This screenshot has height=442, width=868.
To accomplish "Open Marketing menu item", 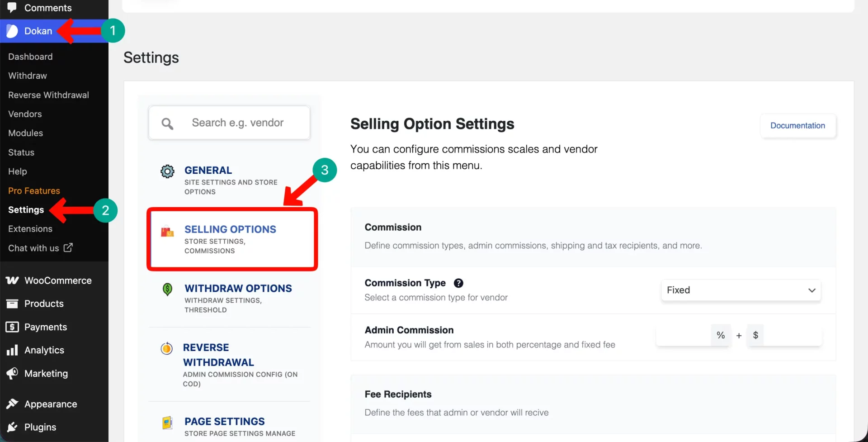I will [x=46, y=373].
